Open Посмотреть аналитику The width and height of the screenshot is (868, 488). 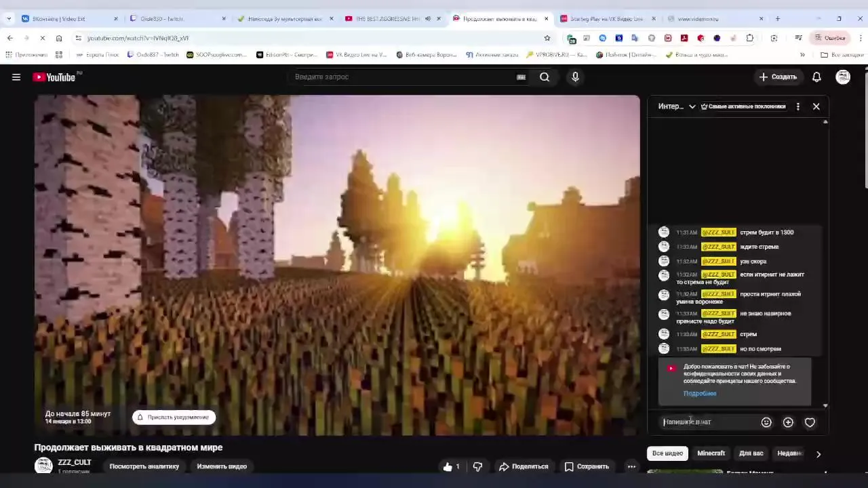(x=144, y=466)
